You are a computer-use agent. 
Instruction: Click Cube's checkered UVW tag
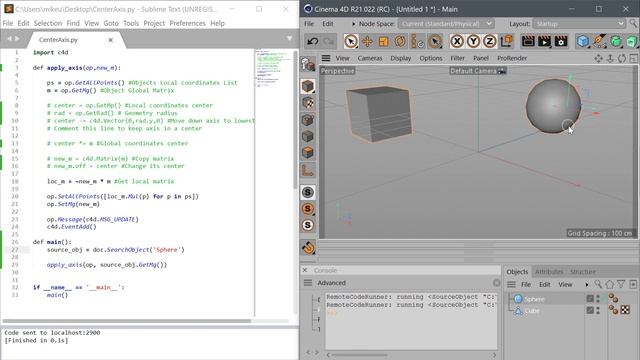click(x=625, y=310)
